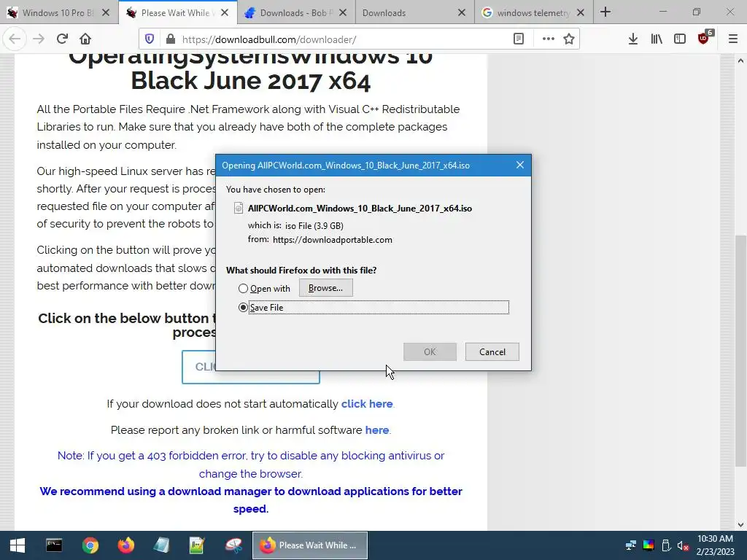Open network icon in system tray
This screenshot has height=560, width=747.
point(631,545)
